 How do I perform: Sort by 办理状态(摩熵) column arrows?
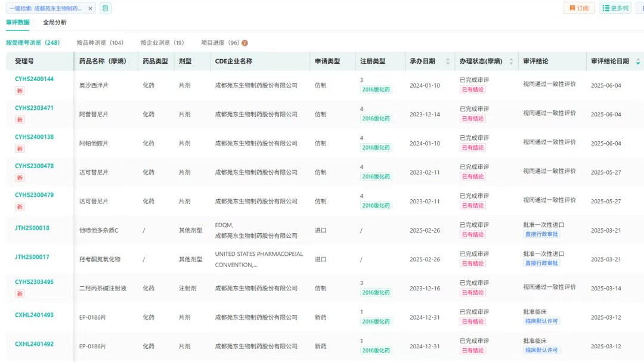[511, 61]
